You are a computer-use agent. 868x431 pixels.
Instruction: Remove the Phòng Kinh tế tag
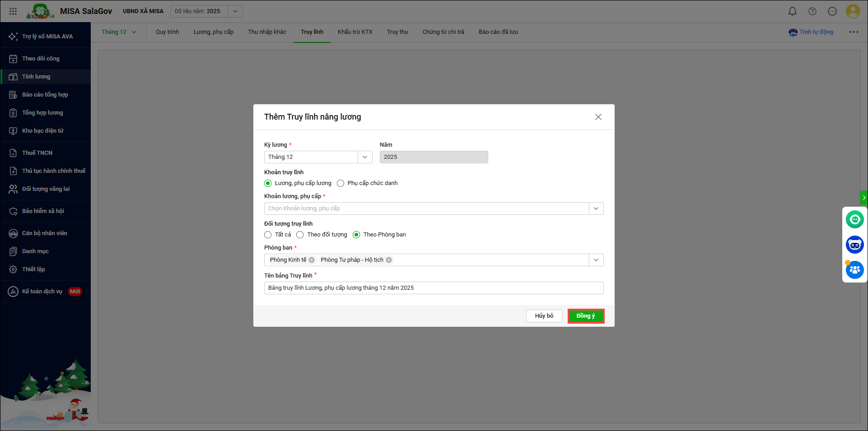coord(312,260)
